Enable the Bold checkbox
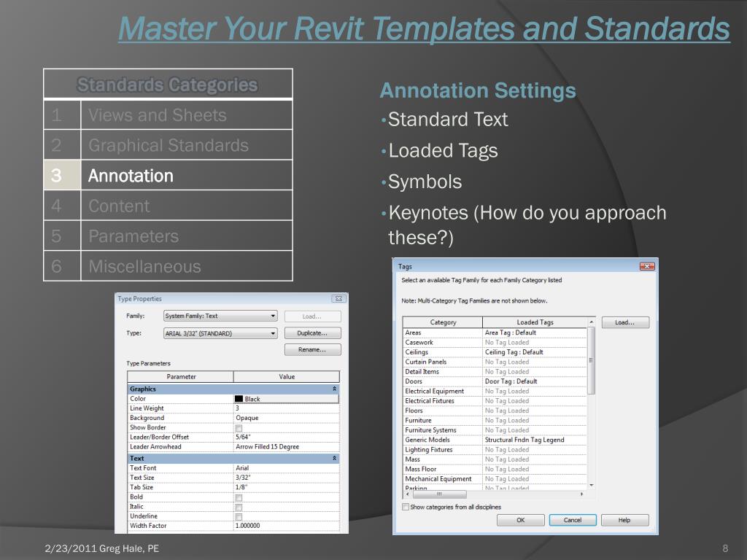747x560 pixels. [239, 497]
